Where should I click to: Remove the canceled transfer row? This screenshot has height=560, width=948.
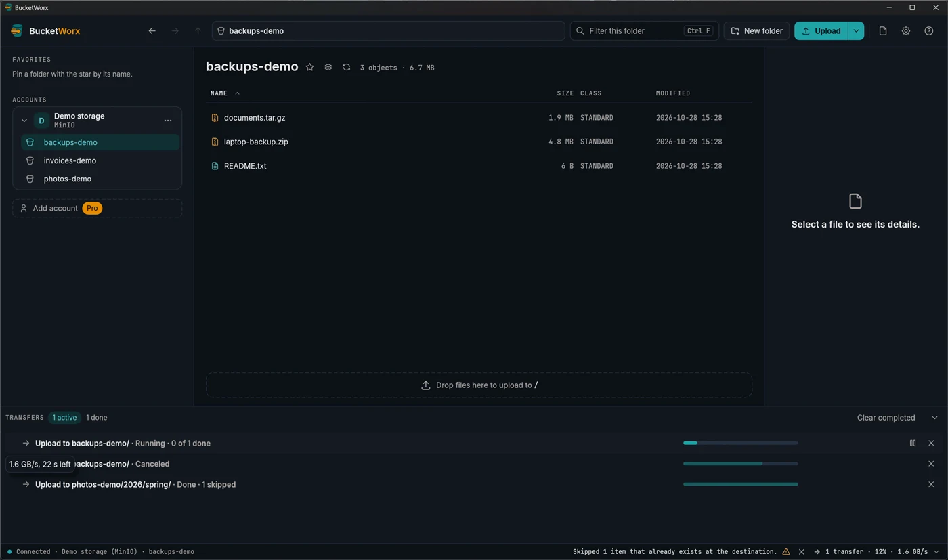[x=931, y=464]
